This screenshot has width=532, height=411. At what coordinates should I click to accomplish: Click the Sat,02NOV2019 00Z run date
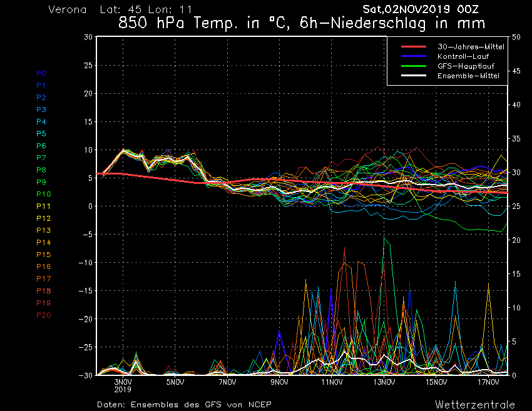click(421, 9)
